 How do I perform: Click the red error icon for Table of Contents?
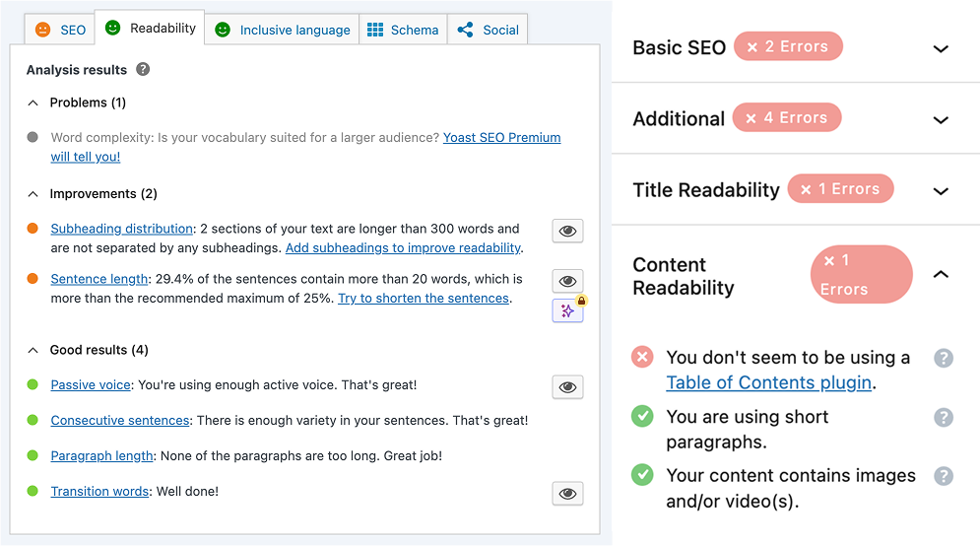point(643,358)
